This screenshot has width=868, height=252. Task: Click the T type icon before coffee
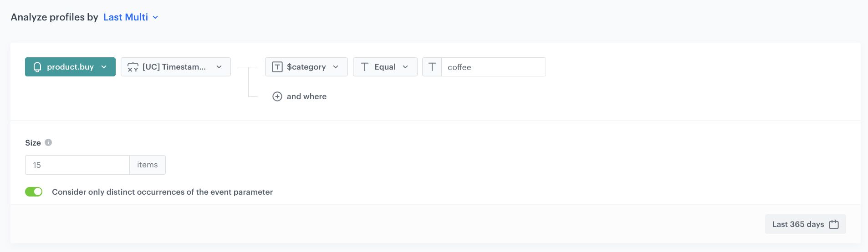[432, 67]
